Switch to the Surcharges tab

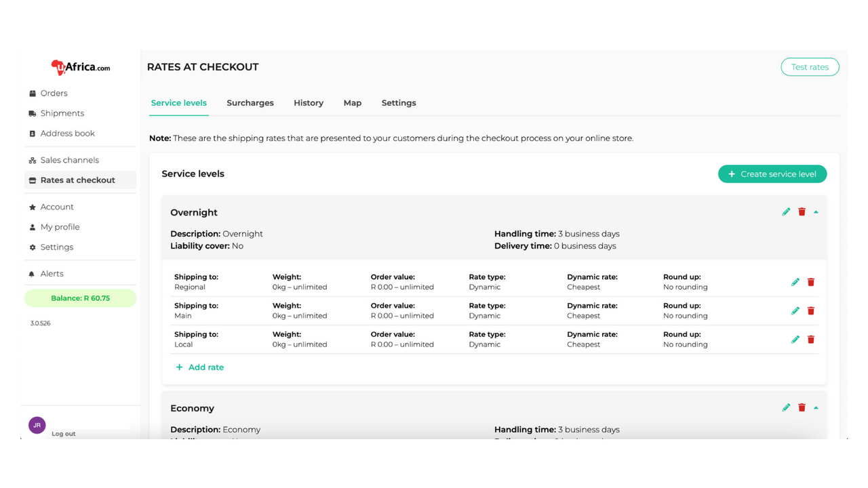[250, 103]
